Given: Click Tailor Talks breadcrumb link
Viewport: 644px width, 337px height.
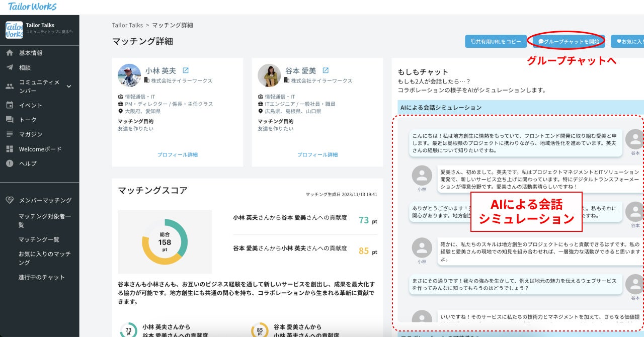Looking at the screenshot, I should pyautogui.click(x=127, y=25).
